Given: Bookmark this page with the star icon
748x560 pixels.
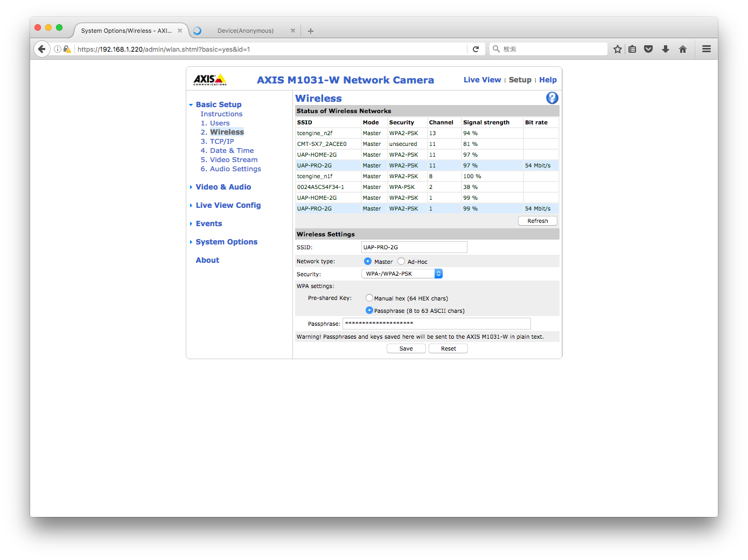Looking at the screenshot, I should coord(618,49).
